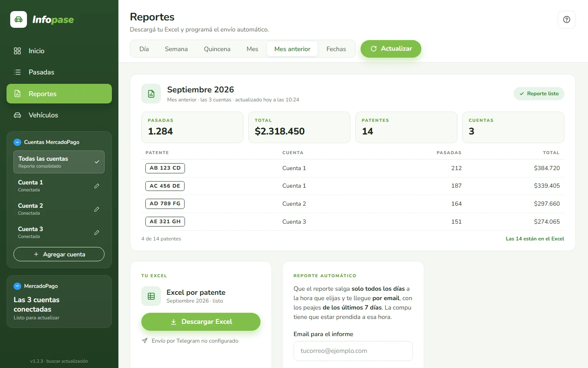Click the Reporte listo status badge
Screen dimensions: 588x368
point(539,94)
